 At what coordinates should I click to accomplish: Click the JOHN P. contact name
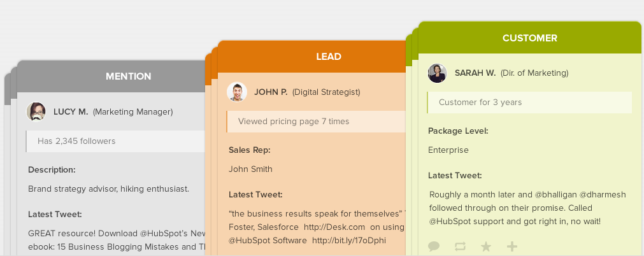pos(271,92)
